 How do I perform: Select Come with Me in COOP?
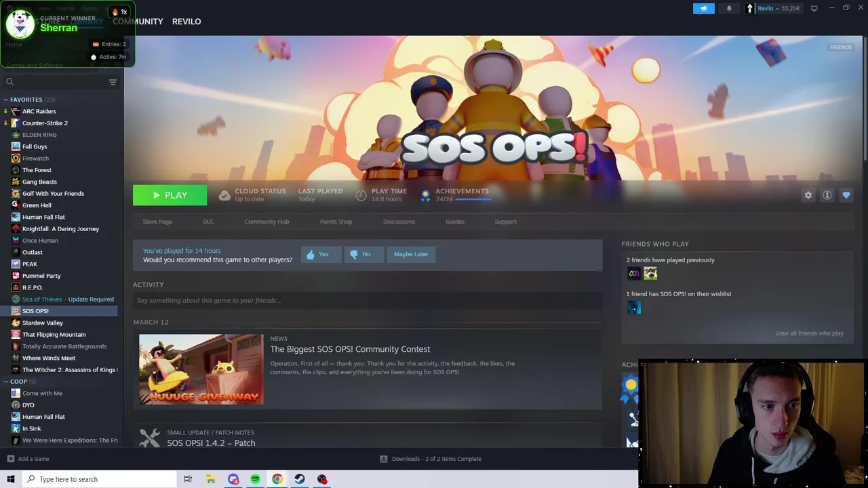[42, 393]
